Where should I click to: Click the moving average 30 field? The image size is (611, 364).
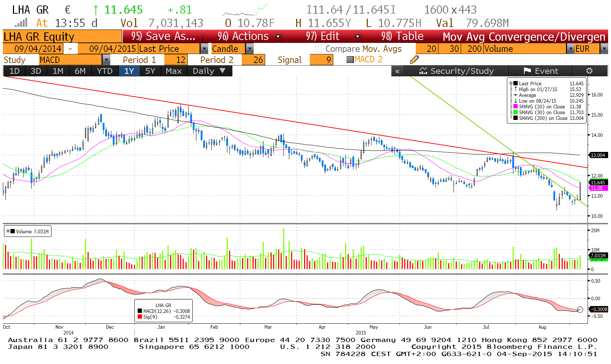click(450, 49)
